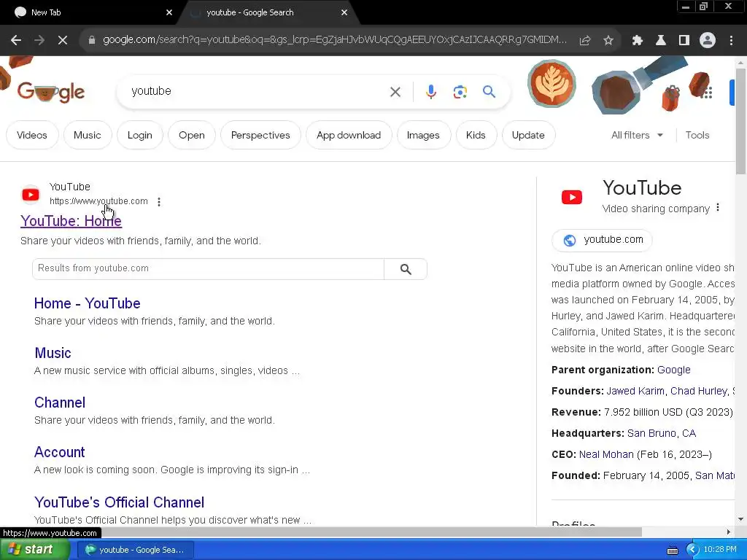
Task: Click the Chrome Labs flask icon
Action: (661, 41)
